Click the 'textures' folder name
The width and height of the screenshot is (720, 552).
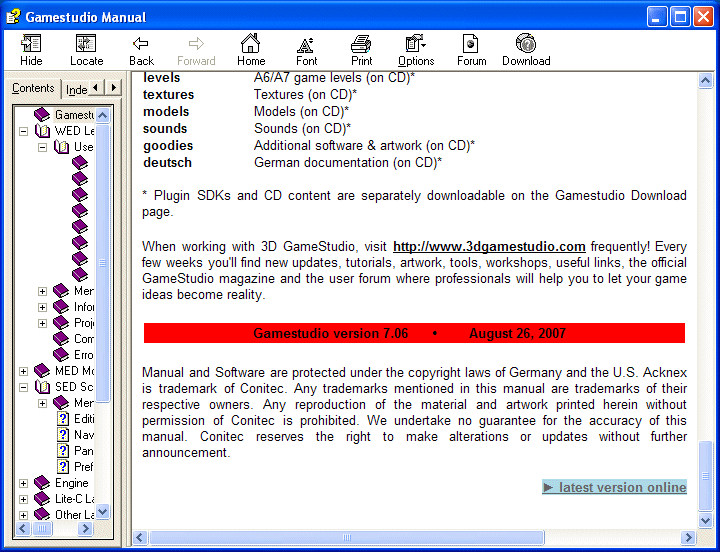tap(169, 95)
